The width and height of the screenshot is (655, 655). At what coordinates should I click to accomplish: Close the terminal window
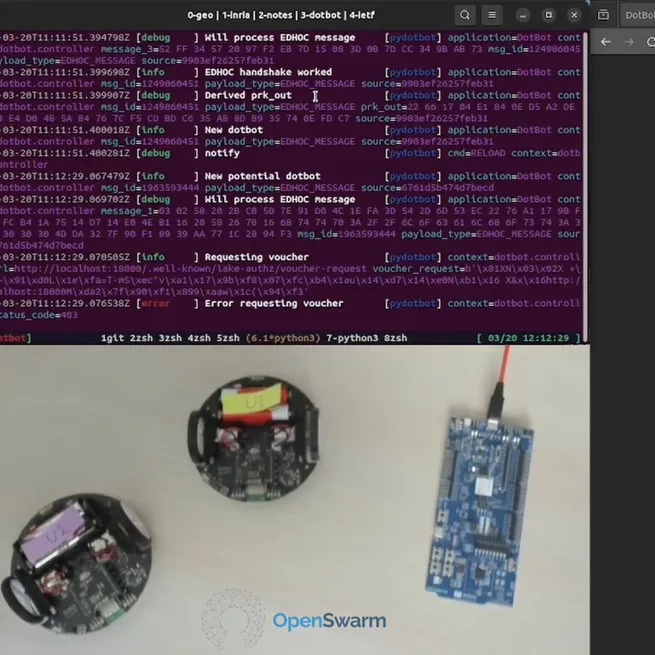pyautogui.click(x=574, y=15)
